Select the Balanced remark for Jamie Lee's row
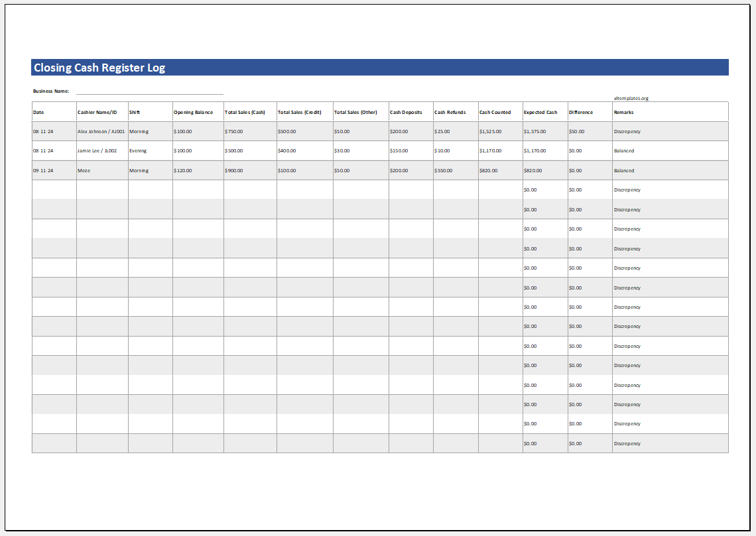This screenshot has height=536, width=756. coord(623,150)
